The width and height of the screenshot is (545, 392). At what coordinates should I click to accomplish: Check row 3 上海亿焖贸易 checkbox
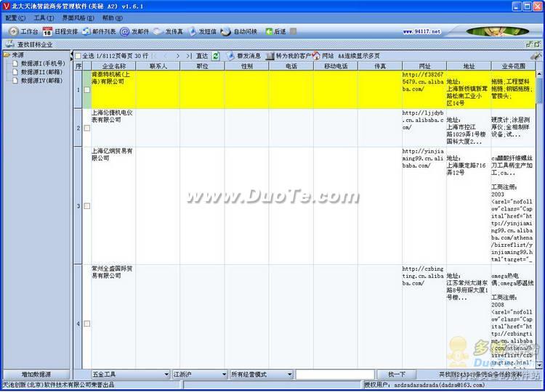click(x=87, y=206)
